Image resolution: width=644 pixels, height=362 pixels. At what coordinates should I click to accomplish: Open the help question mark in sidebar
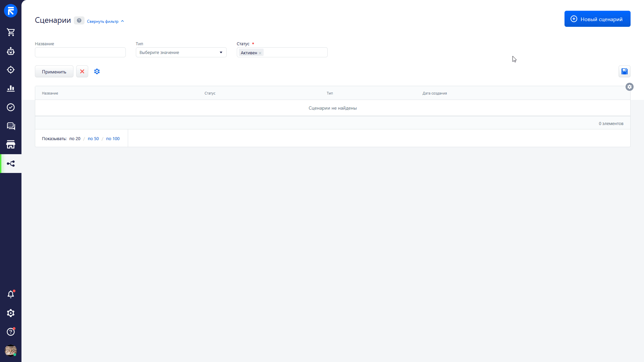11,332
